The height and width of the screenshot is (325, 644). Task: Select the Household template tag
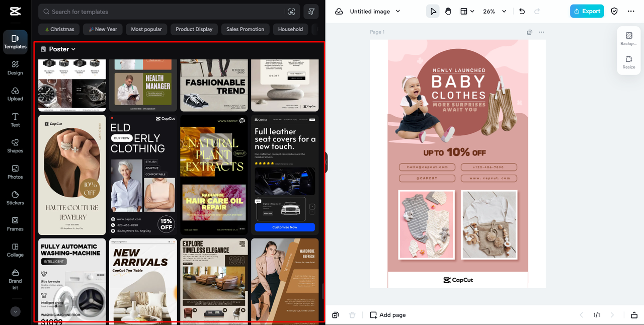[291, 29]
